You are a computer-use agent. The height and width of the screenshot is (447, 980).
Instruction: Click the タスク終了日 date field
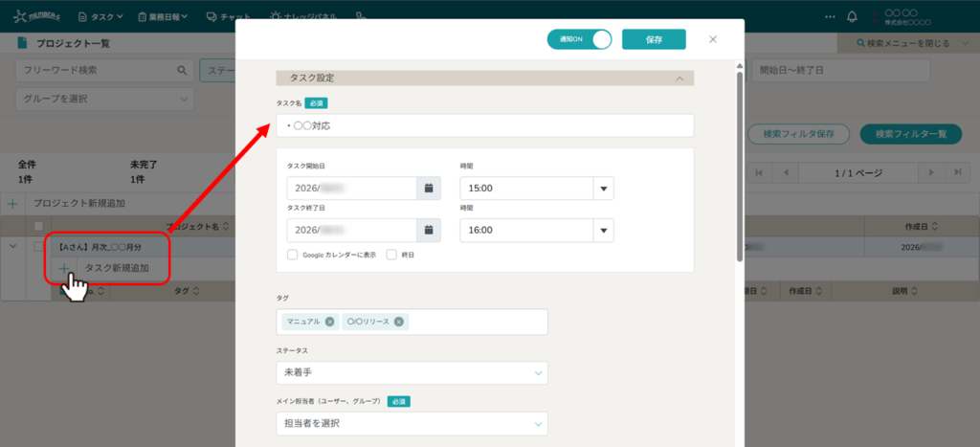click(x=352, y=230)
